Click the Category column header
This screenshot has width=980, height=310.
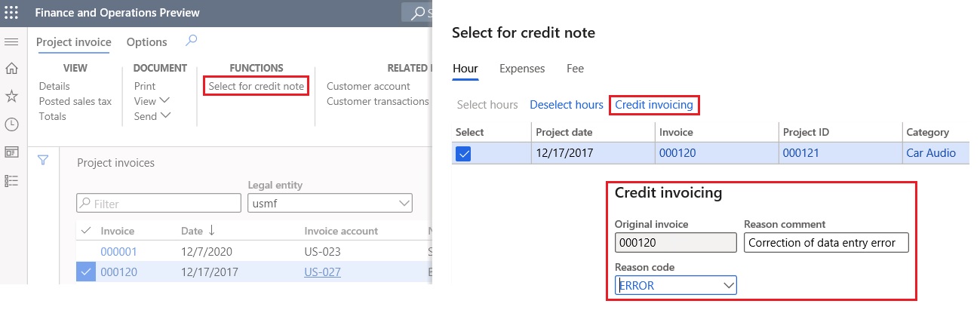click(x=927, y=132)
